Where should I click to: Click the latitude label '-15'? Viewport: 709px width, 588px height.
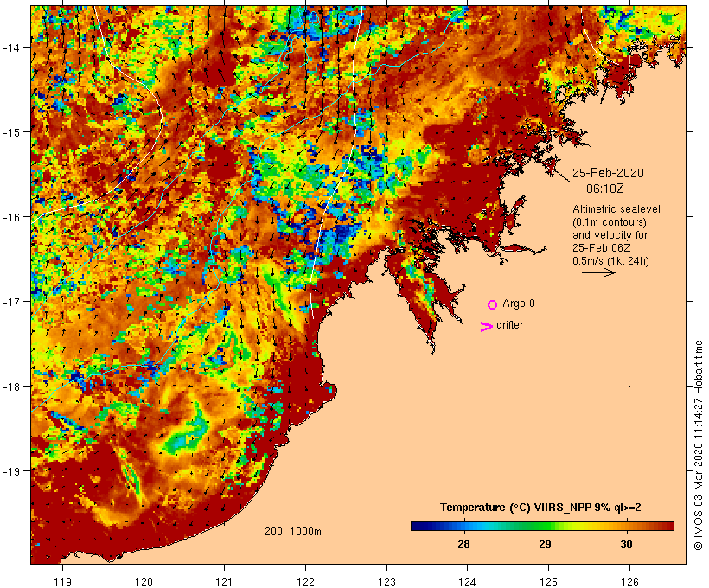(x=11, y=132)
